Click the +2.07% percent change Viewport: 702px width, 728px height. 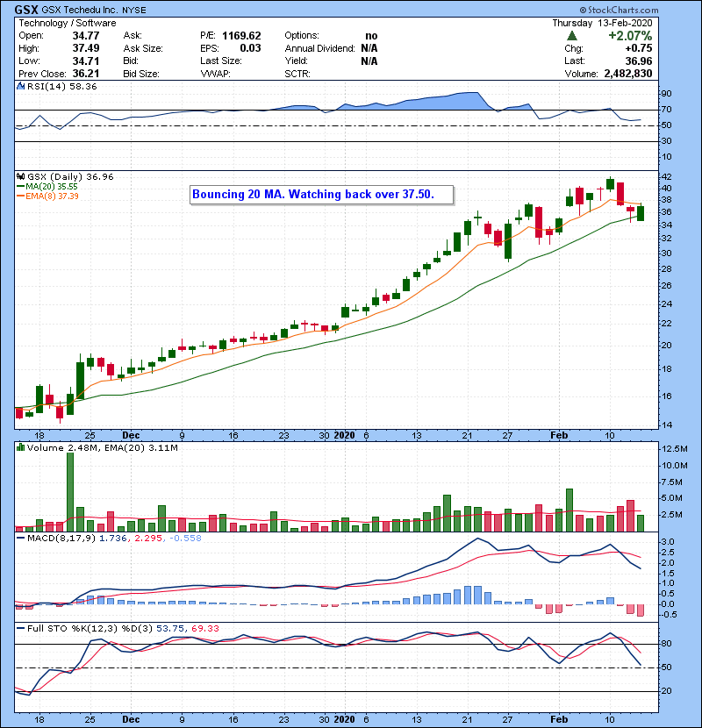tap(630, 36)
